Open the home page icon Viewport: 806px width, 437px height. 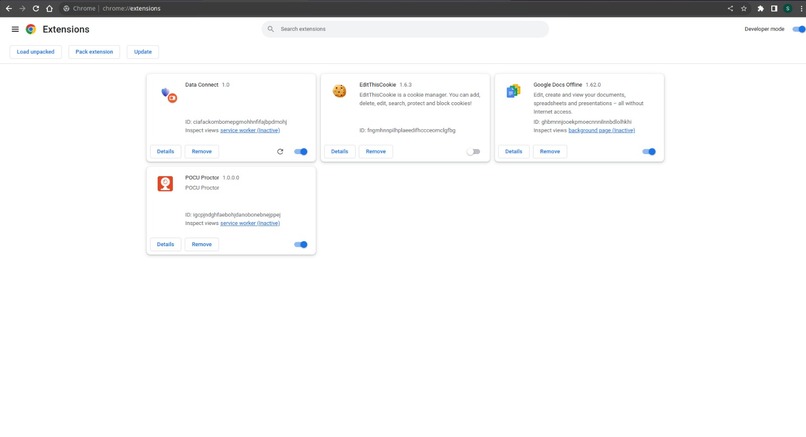click(49, 8)
